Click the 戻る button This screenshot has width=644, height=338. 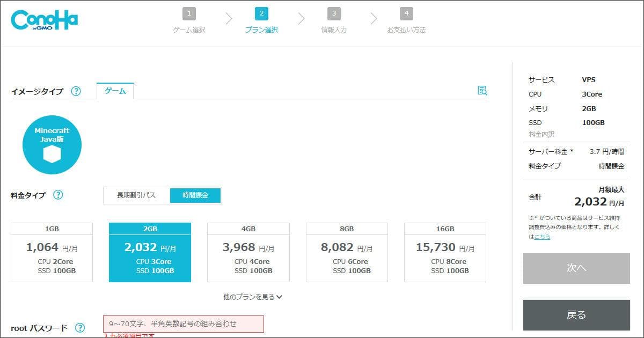[x=576, y=315]
